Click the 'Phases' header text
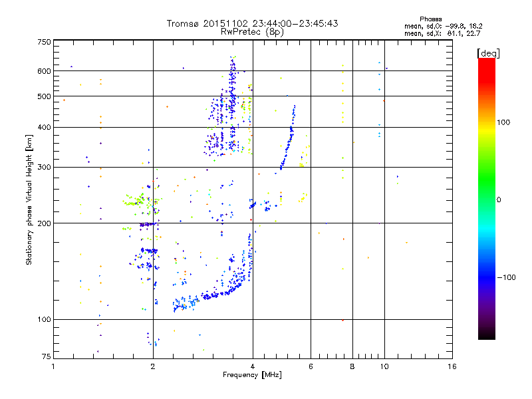 click(x=430, y=19)
